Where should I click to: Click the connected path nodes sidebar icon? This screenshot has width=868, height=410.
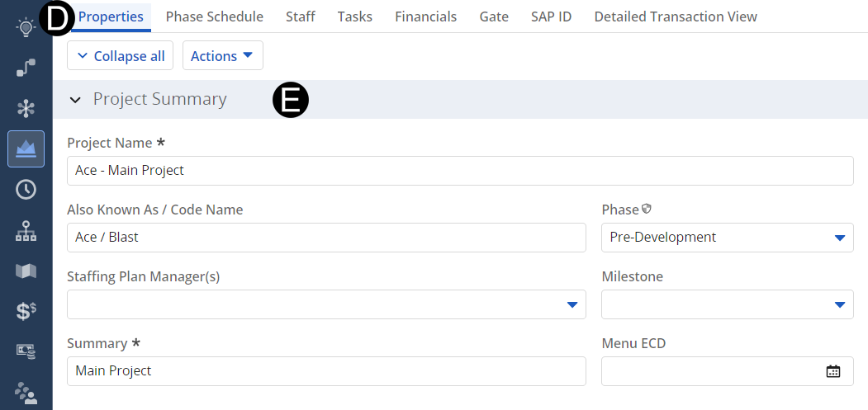[x=26, y=68]
